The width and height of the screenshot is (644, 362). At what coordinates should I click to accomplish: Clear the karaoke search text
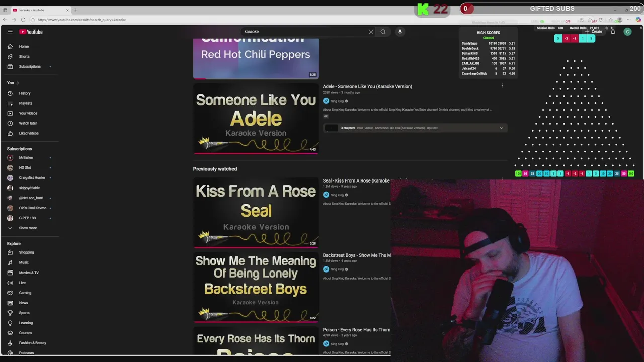coord(371,32)
